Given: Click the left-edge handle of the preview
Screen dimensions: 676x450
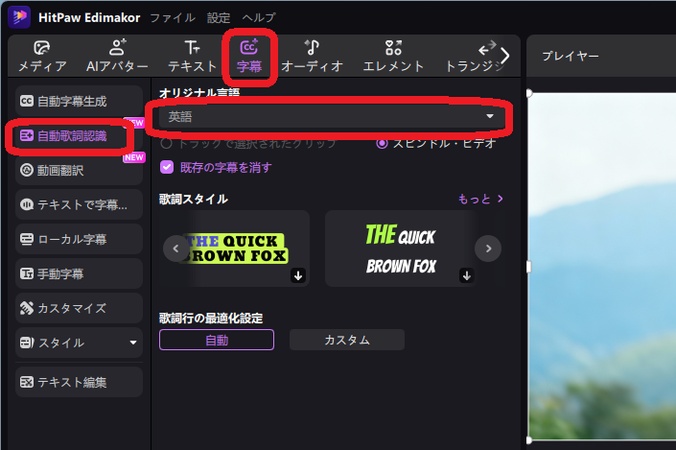Looking at the screenshot, I should (x=529, y=266).
